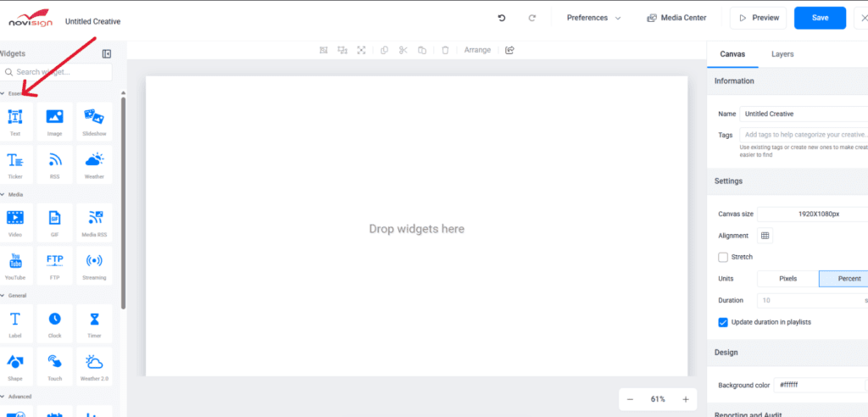Select Percent units option
The image size is (868, 417).
tap(843, 279)
